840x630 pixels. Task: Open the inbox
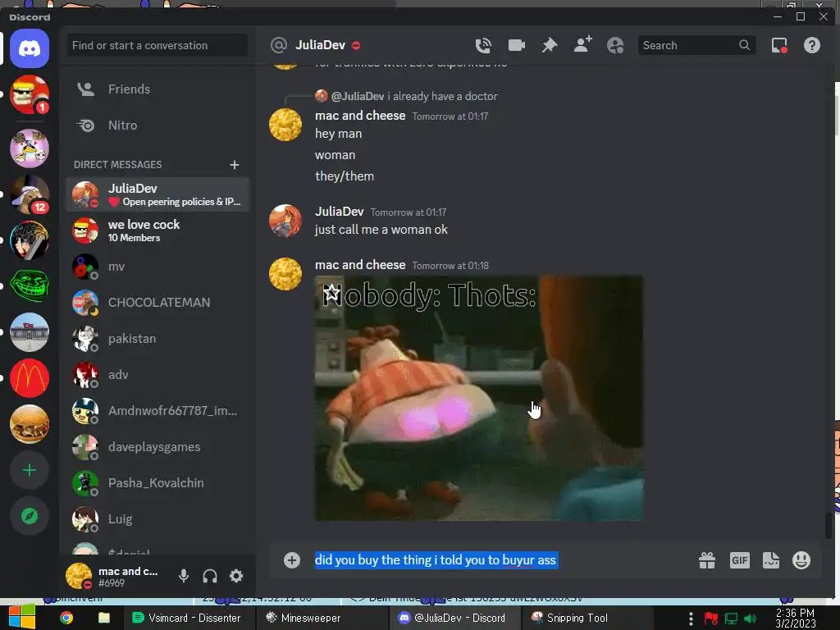pyautogui.click(x=779, y=46)
